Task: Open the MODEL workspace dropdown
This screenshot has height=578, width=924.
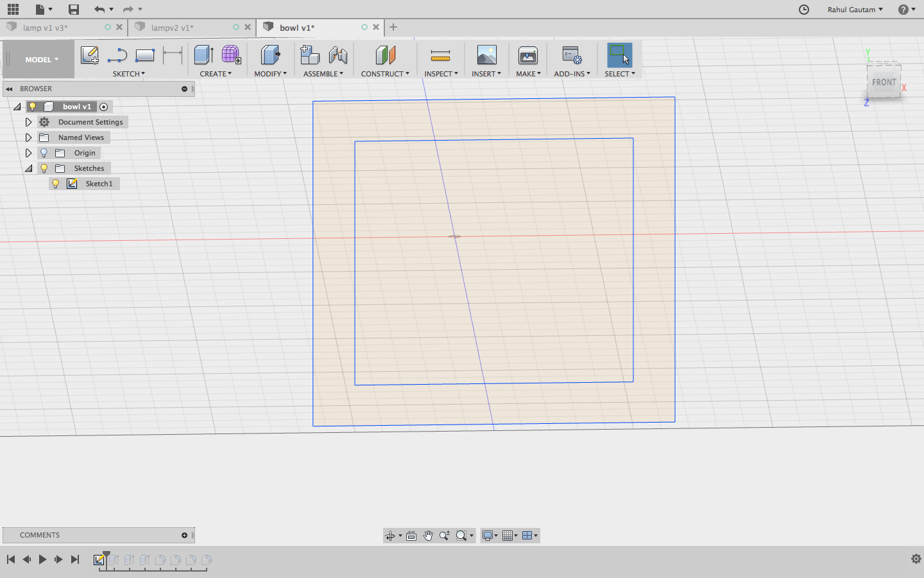Action: pos(42,60)
